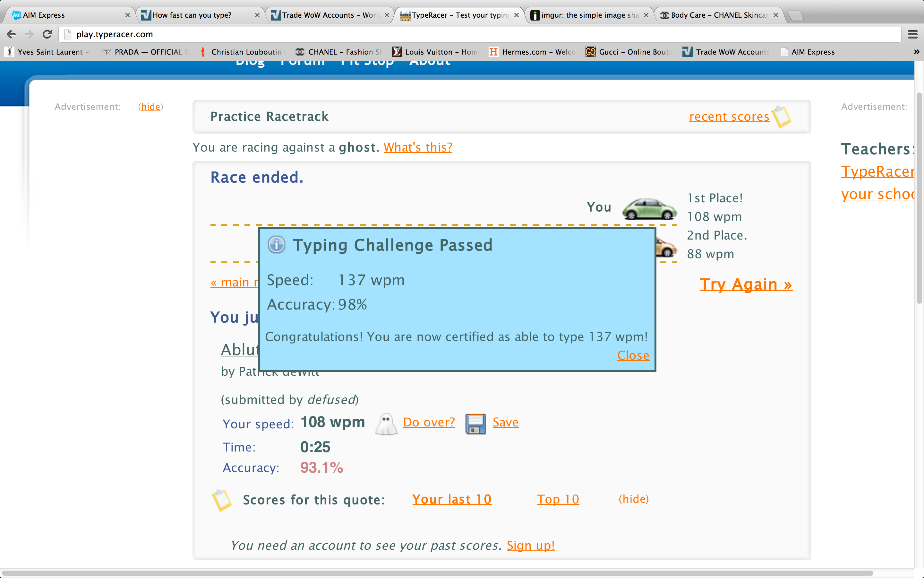Click What's this? ghost link
Viewport: 924px width, 578px height.
pyautogui.click(x=418, y=147)
